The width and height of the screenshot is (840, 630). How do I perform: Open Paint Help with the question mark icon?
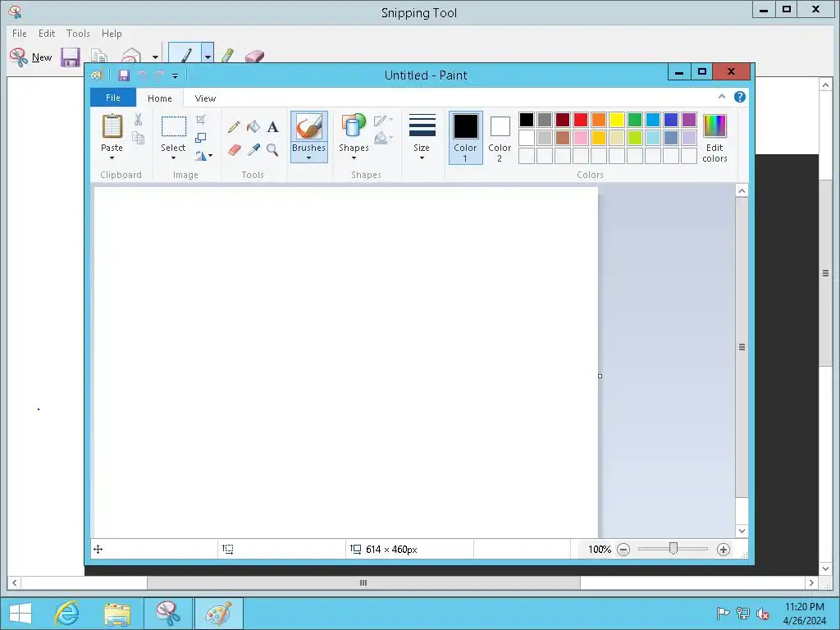[x=740, y=97]
